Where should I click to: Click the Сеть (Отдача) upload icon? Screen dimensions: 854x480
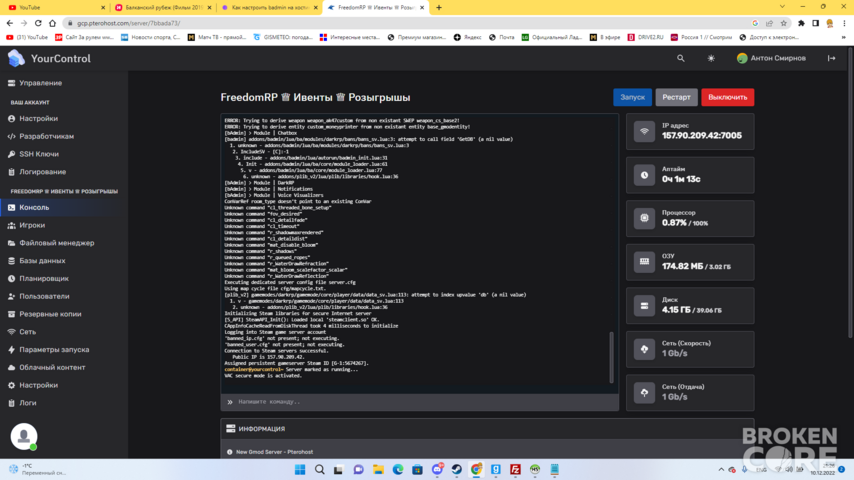pos(644,393)
